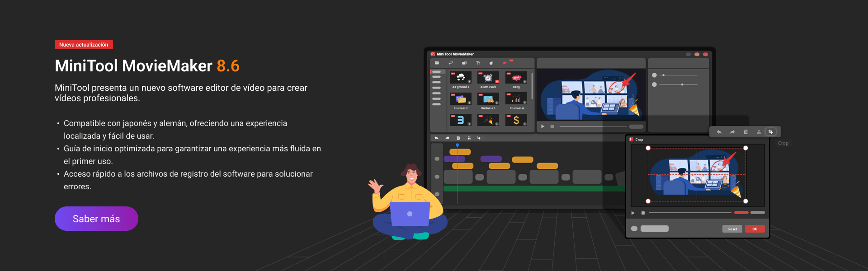Click download icon on Bang thumbnail
The image size is (868, 271).
coord(525,82)
